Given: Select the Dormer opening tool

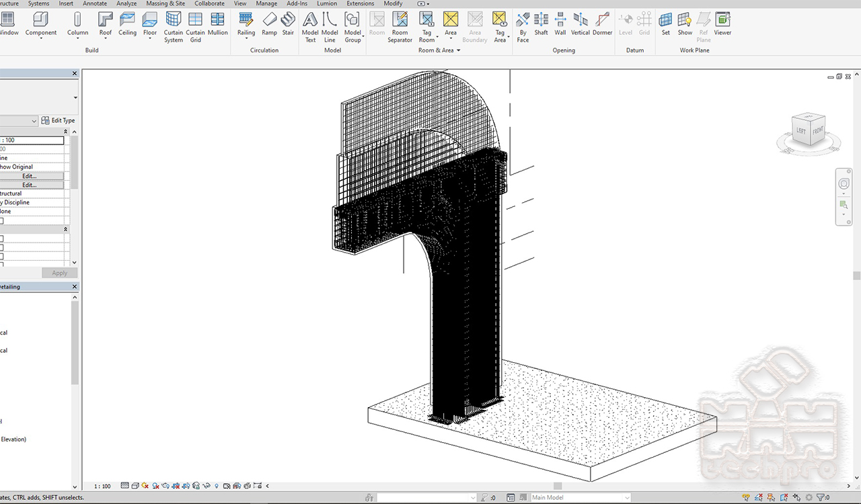Looking at the screenshot, I should (x=602, y=24).
